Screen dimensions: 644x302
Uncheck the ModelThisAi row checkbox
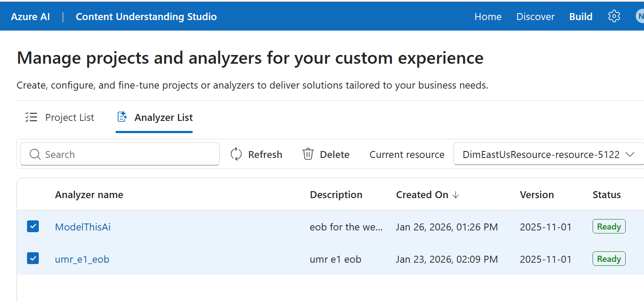pyautogui.click(x=33, y=226)
